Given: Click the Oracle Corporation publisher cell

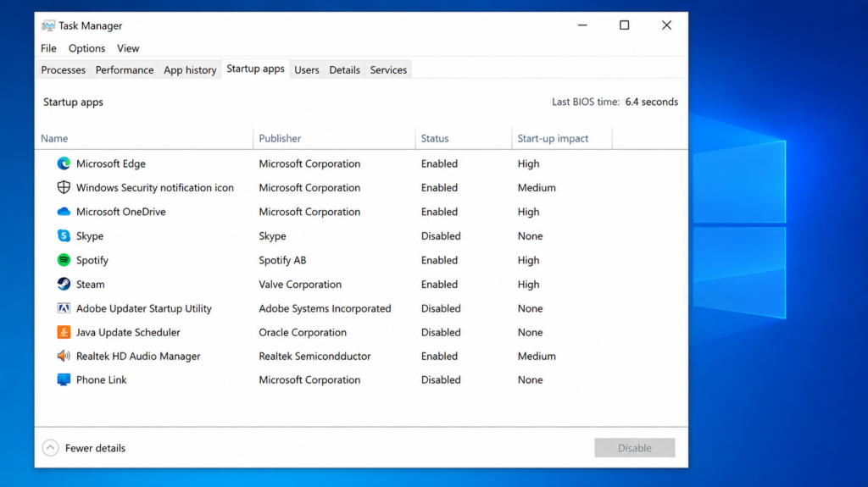Looking at the screenshot, I should [x=303, y=332].
